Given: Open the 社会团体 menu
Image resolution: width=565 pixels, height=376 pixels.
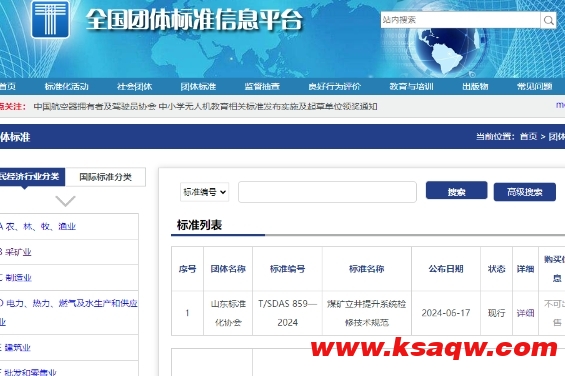Looking at the screenshot, I should (x=134, y=87).
